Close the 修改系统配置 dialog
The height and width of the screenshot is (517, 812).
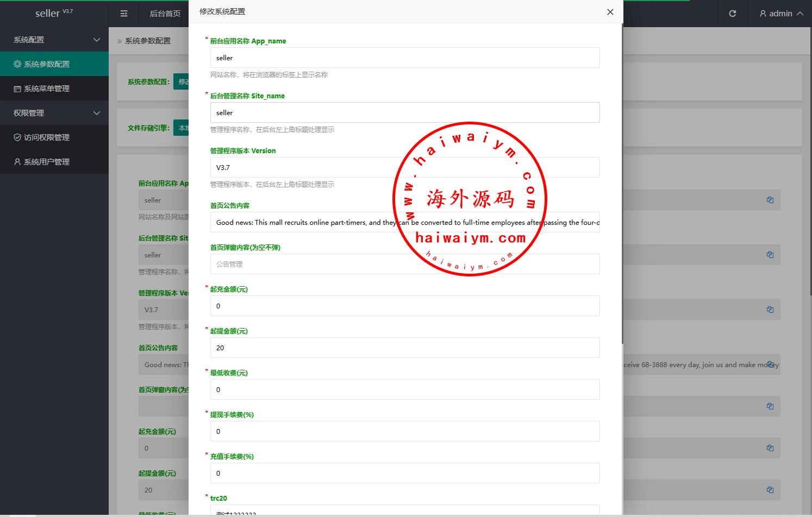(610, 12)
